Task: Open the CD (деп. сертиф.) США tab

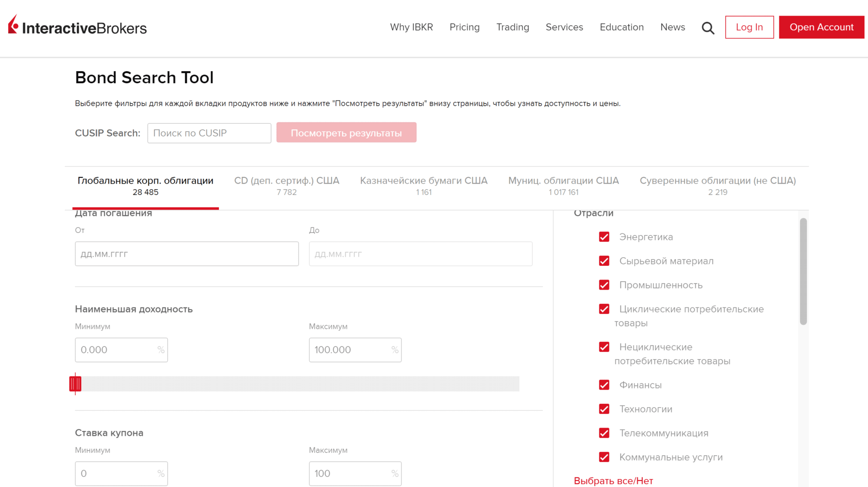Action: (x=286, y=186)
